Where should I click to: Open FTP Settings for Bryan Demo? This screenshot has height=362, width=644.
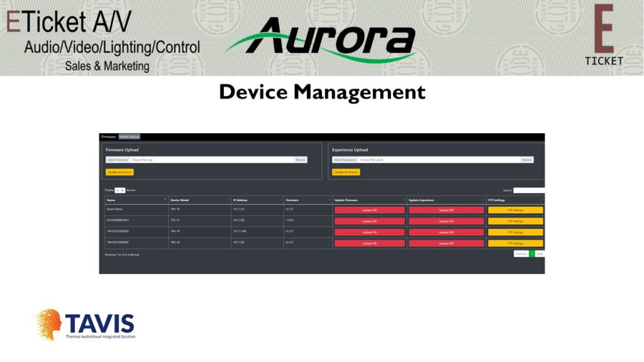click(516, 210)
